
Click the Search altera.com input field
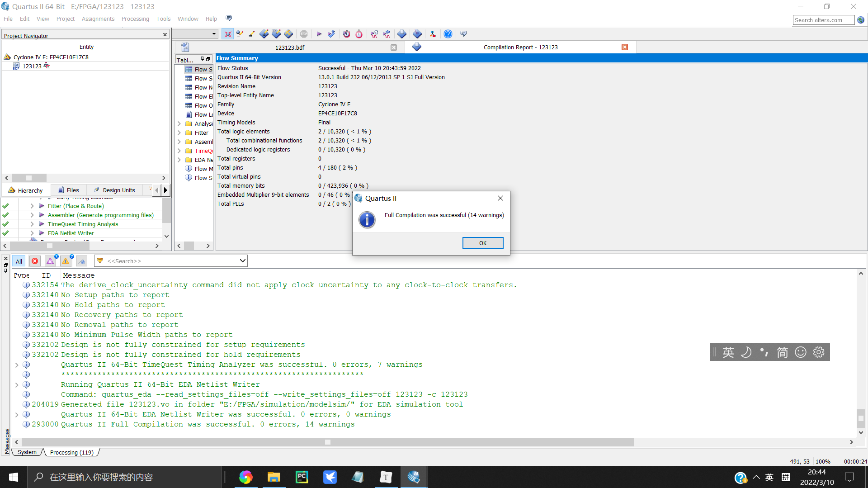(x=823, y=20)
